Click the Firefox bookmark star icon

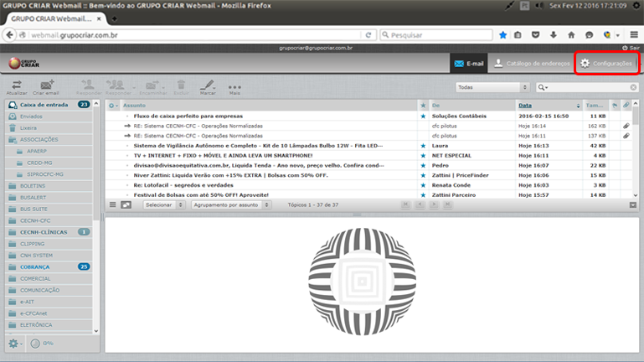point(502,35)
